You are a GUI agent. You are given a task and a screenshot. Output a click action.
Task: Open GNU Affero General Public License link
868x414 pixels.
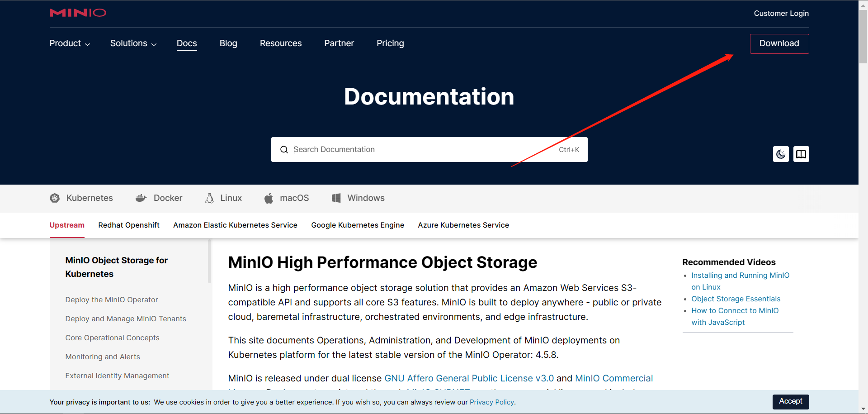pyautogui.click(x=469, y=378)
